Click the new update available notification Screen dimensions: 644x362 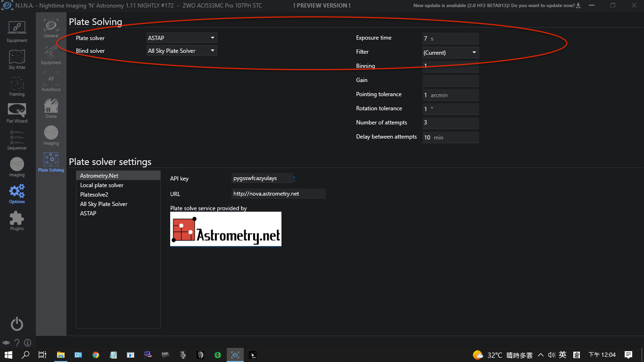tap(497, 6)
